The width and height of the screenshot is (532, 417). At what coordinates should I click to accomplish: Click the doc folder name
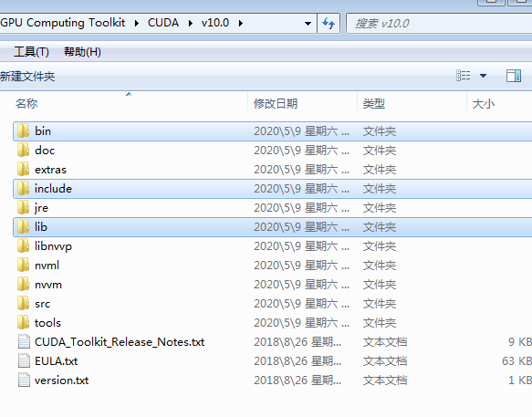pyautogui.click(x=45, y=150)
